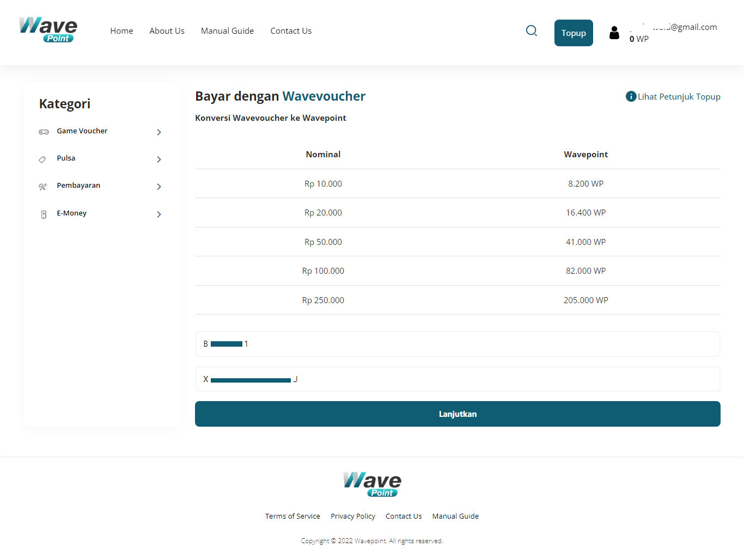Open the Privacy Policy footer link

coord(352,516)
